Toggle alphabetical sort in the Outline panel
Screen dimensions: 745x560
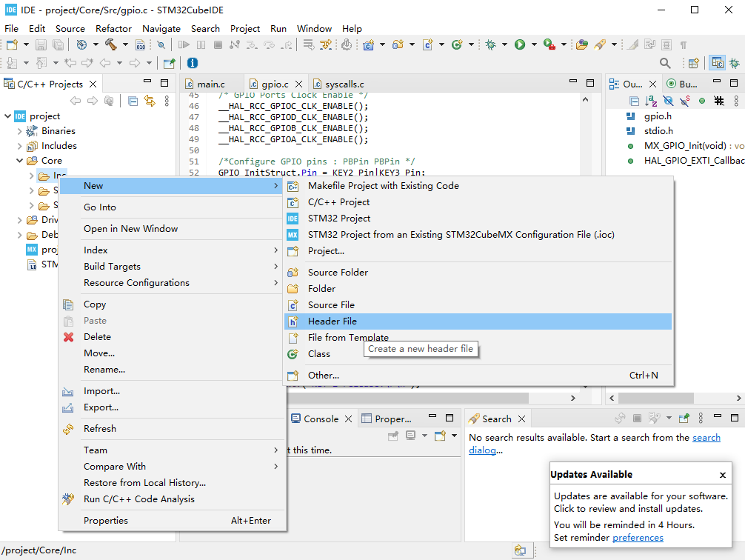pyautogui.click(x=651, y=101)
